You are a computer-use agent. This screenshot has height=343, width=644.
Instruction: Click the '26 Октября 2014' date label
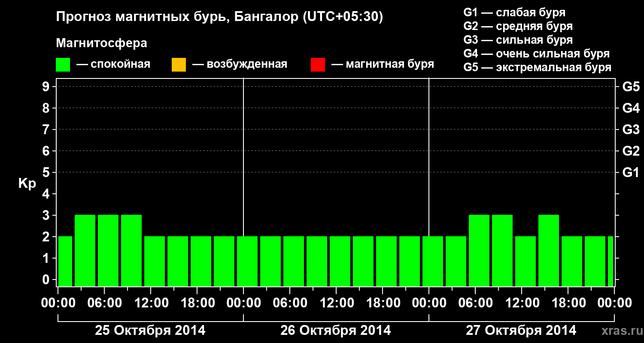tap(336, 331)
